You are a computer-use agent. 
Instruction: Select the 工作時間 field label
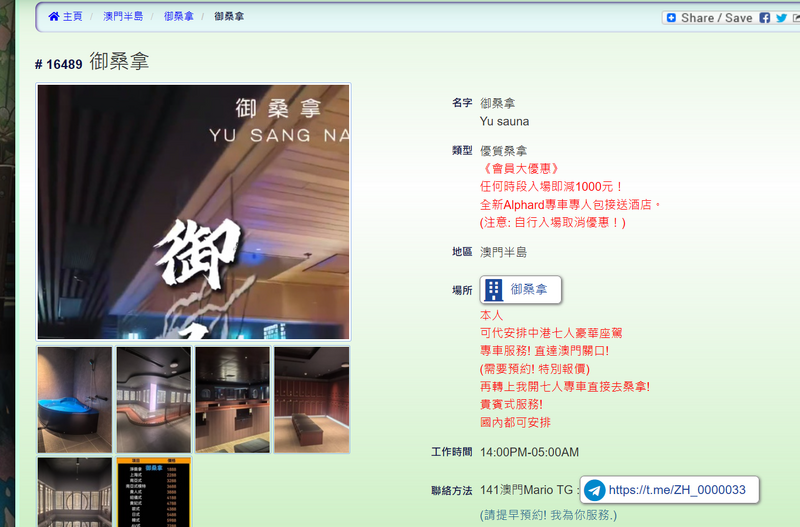coord(452,452)
